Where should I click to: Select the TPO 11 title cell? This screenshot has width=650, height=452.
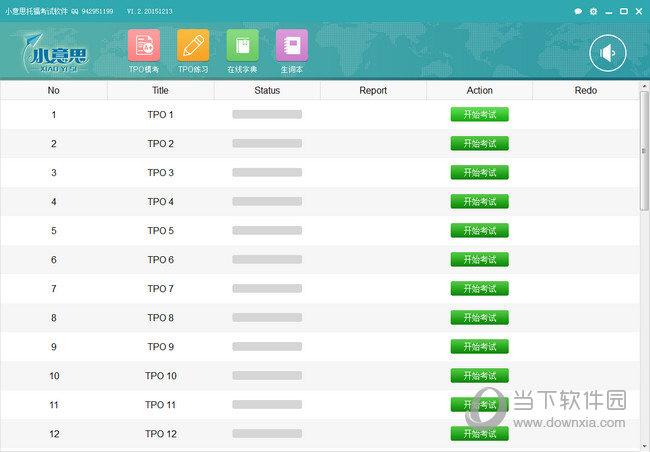click(160, 405)
